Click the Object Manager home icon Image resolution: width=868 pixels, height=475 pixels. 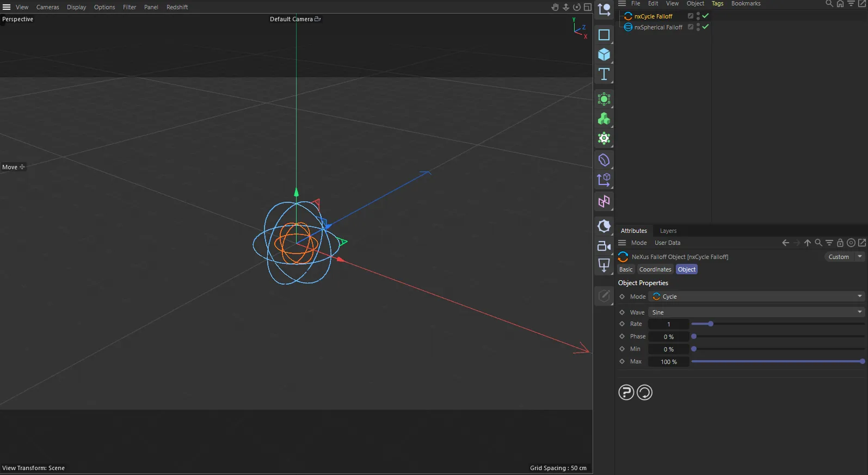pyautogui.click(x=840, y=3)
